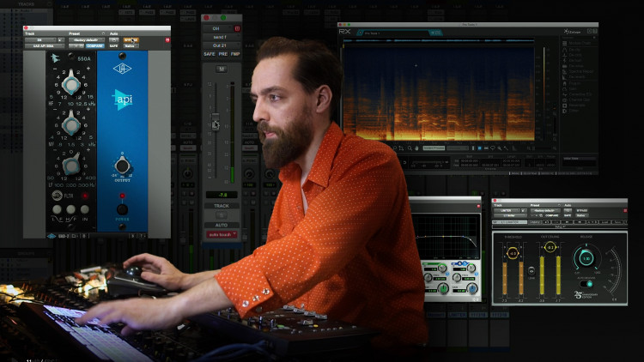Click the iZotope logo in RX window

(572, 32)
